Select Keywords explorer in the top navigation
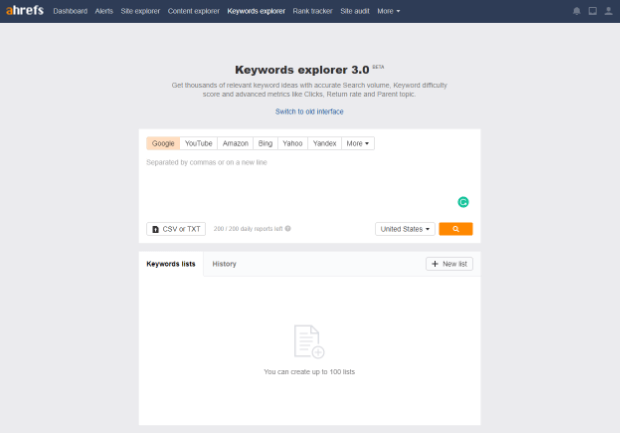 click(256, 11)
